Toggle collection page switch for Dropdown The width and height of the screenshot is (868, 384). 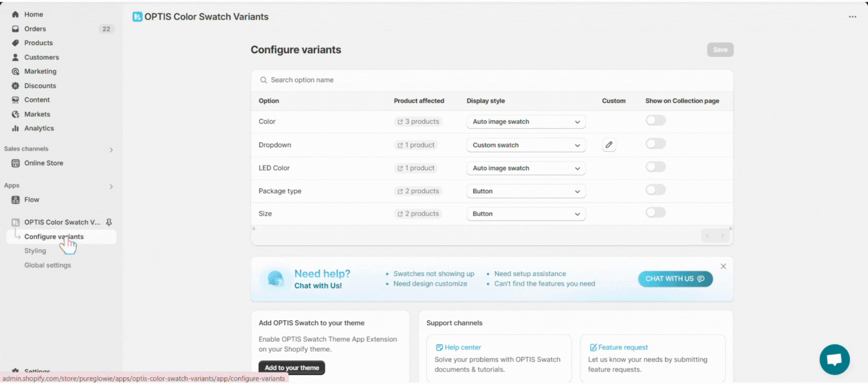pos(656,143)
